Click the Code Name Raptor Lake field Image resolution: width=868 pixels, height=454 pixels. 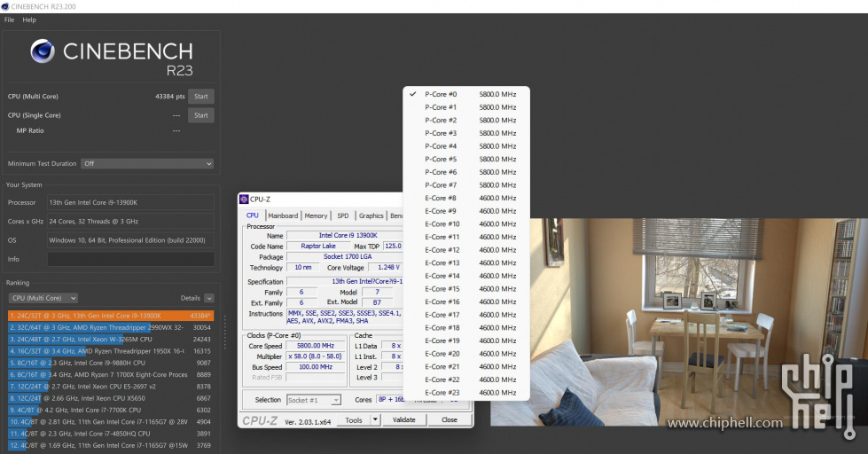pos(318,246)
